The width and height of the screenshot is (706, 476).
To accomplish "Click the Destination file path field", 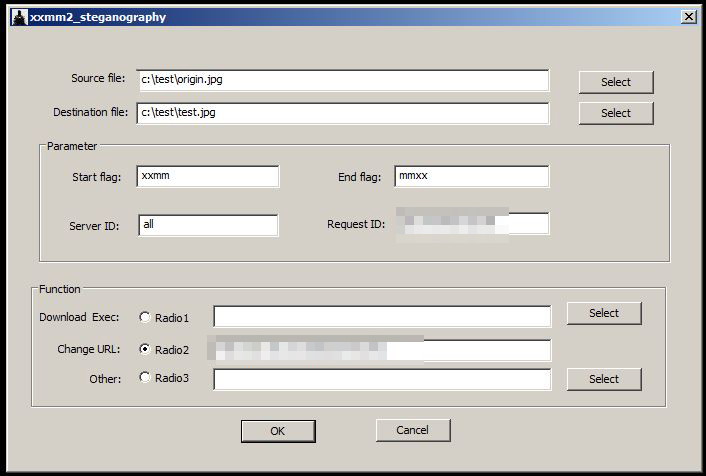I will coord(343,113).
